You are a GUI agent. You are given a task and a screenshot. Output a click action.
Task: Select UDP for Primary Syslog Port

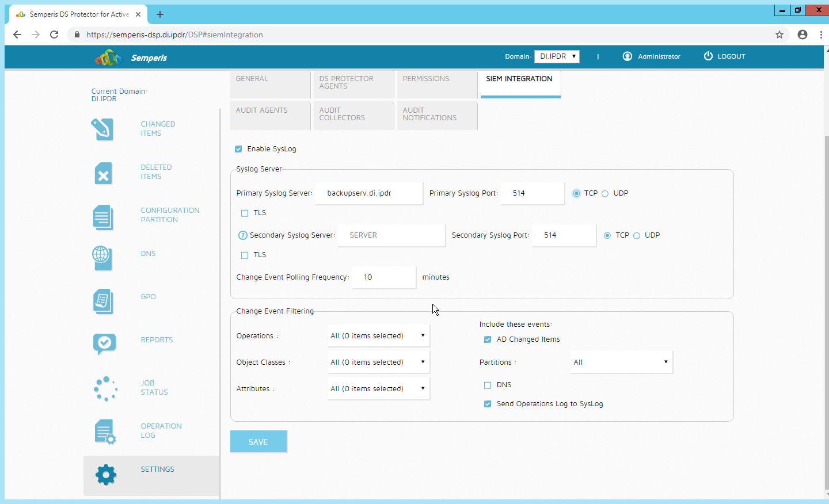(605, 194)
